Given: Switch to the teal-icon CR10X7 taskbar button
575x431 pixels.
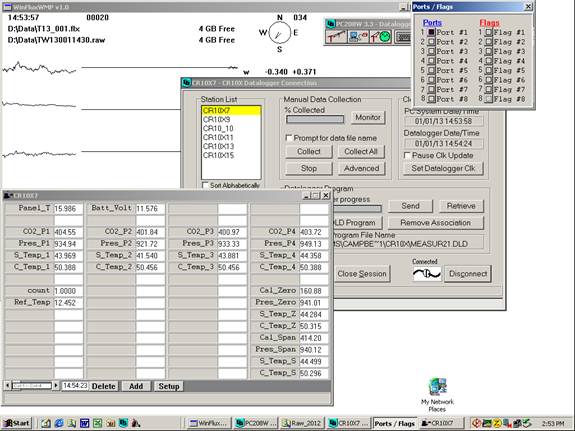Looking at the screenshot, I should click(x=348, y=423).
